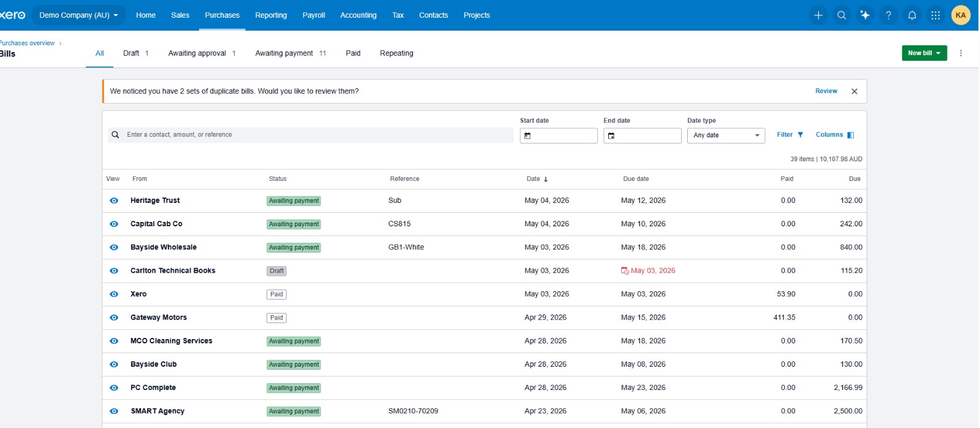
Task: Click the End date input
Action: click(x=642, y=136)
